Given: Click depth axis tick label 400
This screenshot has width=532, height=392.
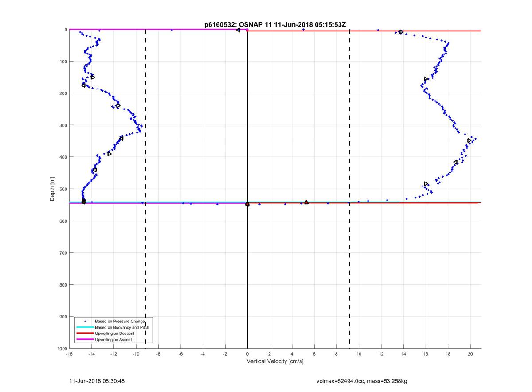Looking at the screenshot, I should click(63, 157).
